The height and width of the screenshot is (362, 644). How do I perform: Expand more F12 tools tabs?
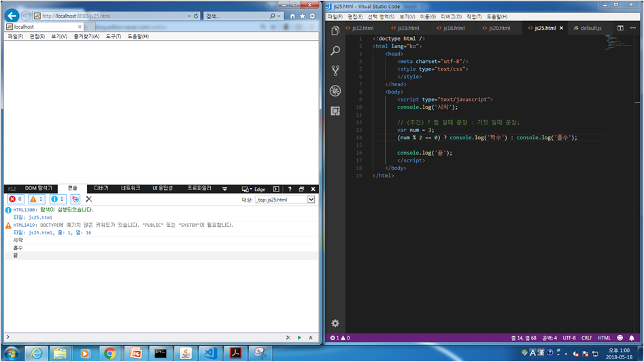[224, 189]
